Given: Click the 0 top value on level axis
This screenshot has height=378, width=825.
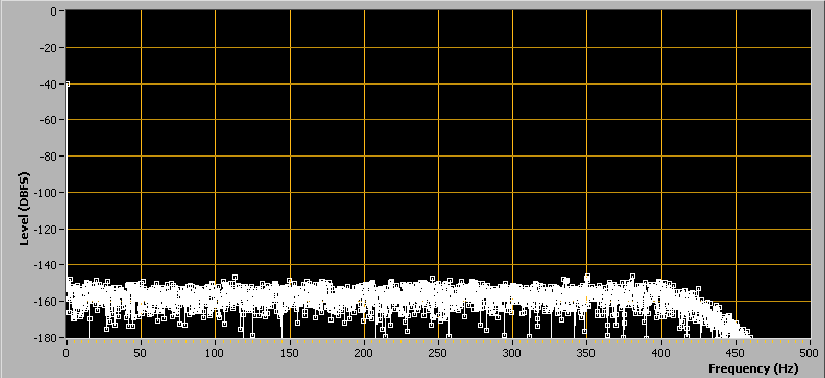Looking at the screenshot, I should 53,11.
